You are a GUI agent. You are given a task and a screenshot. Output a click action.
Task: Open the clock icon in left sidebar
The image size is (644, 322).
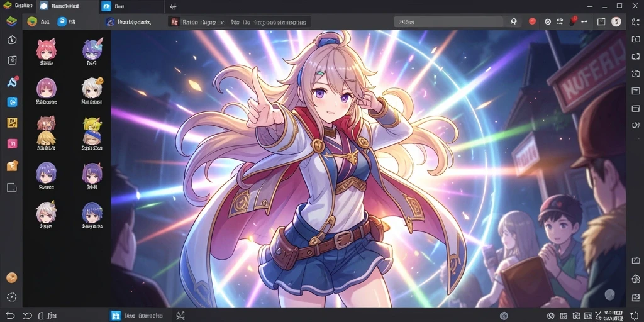pos(12,40)
